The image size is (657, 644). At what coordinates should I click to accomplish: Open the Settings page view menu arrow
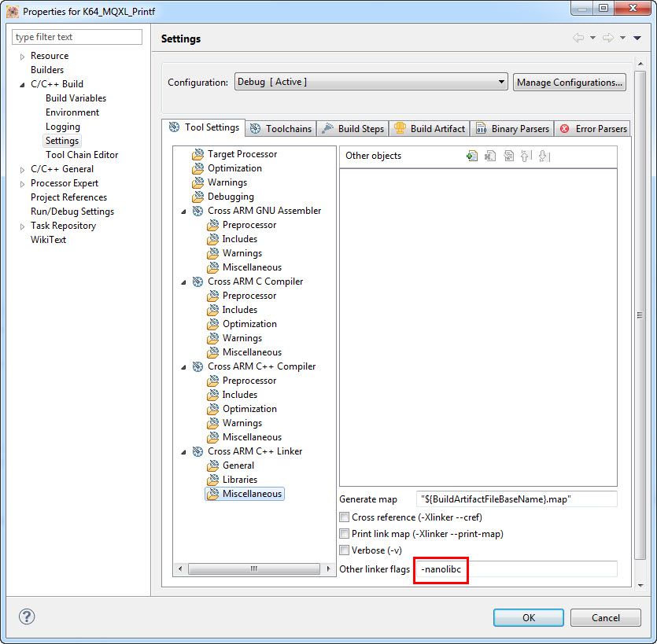pyautogui.click(x=637, y=38)
